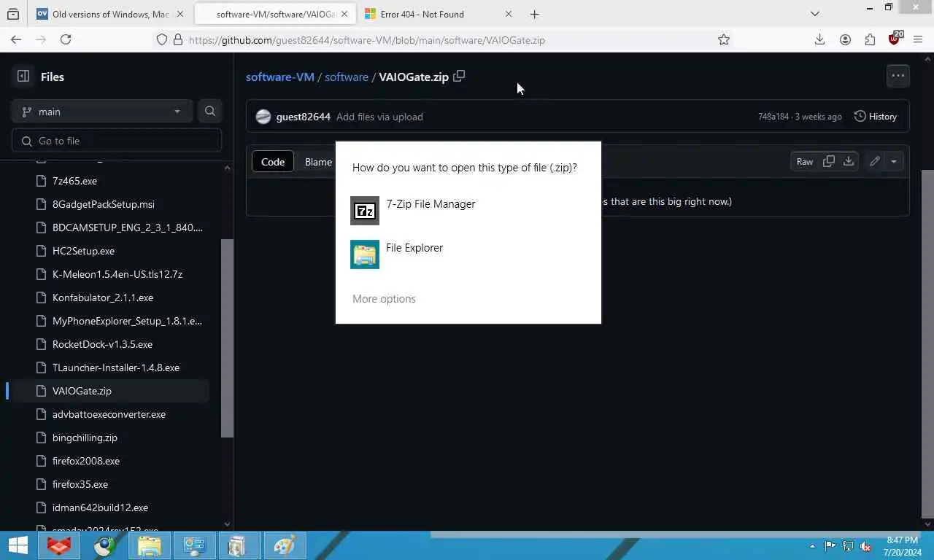Copy raw file contents icon
The image size is (934, 560).
pyautogui.click(x=829, y=162)
